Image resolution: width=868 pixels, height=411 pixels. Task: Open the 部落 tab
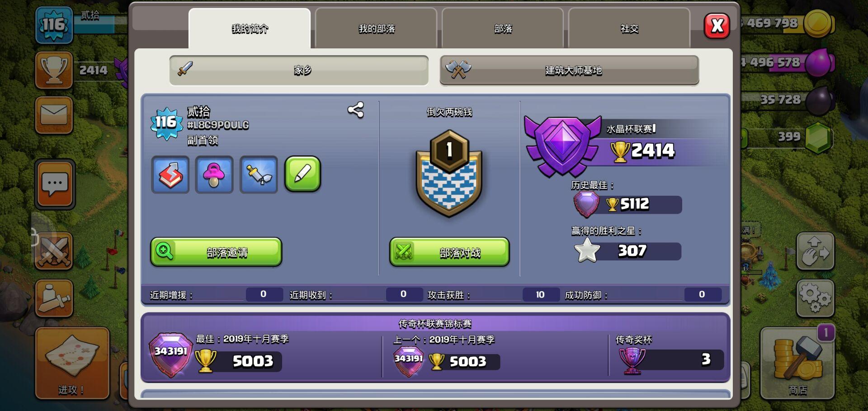tap(503, 28)
